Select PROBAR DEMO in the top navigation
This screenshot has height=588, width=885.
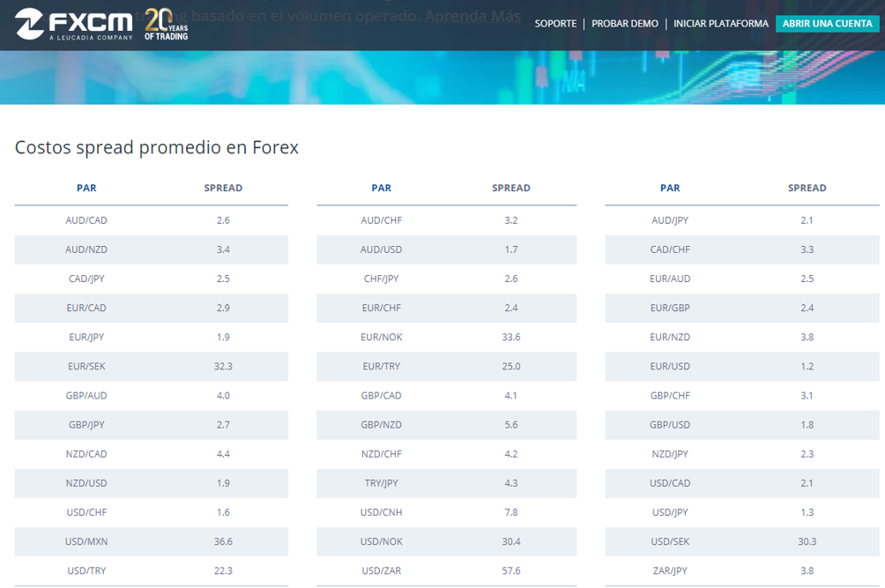[x=625, y=24]
